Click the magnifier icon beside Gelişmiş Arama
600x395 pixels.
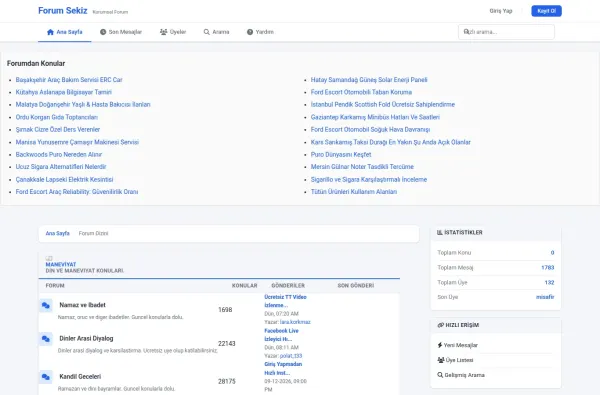tap(440, 375)
